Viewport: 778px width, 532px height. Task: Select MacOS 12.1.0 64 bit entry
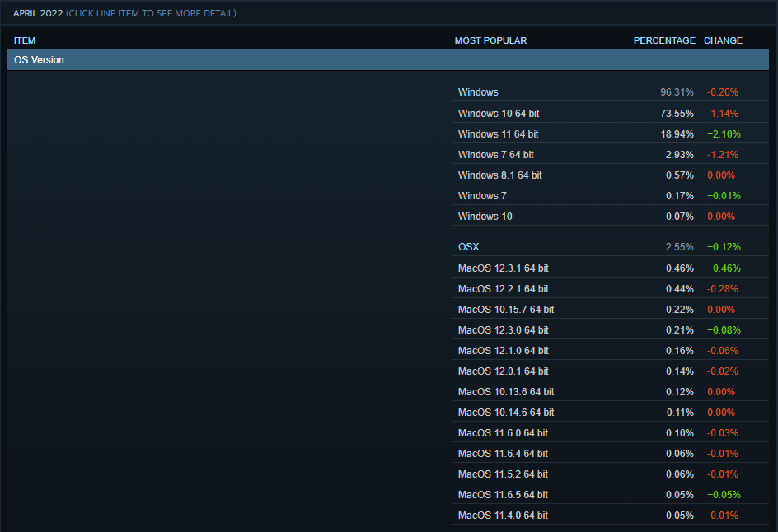pyautogui.click(x=610, y=351)
